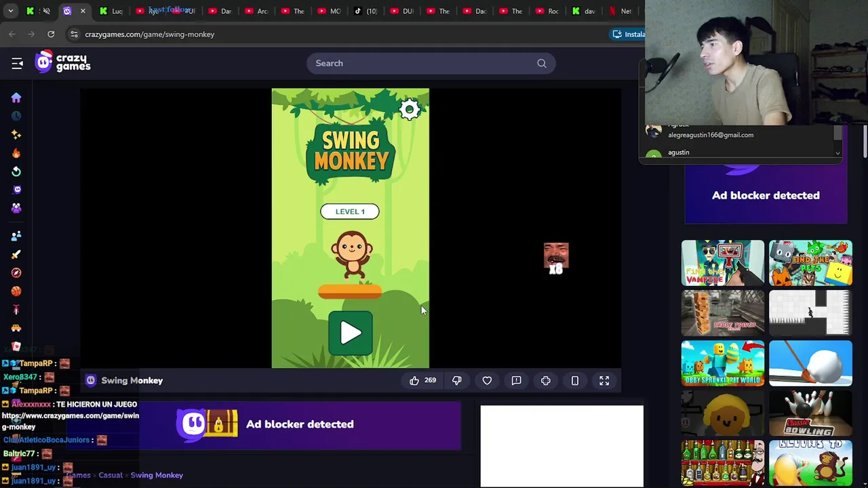Click the game controls puzzle icon

(x=546, y=380)
